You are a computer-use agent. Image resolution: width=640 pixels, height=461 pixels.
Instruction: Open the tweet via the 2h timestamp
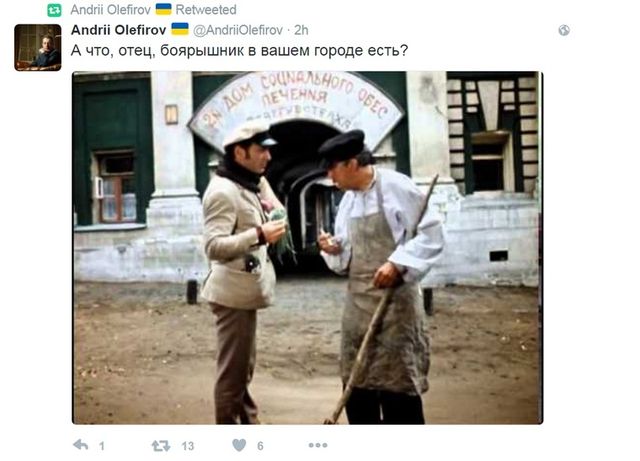[301, 30]
